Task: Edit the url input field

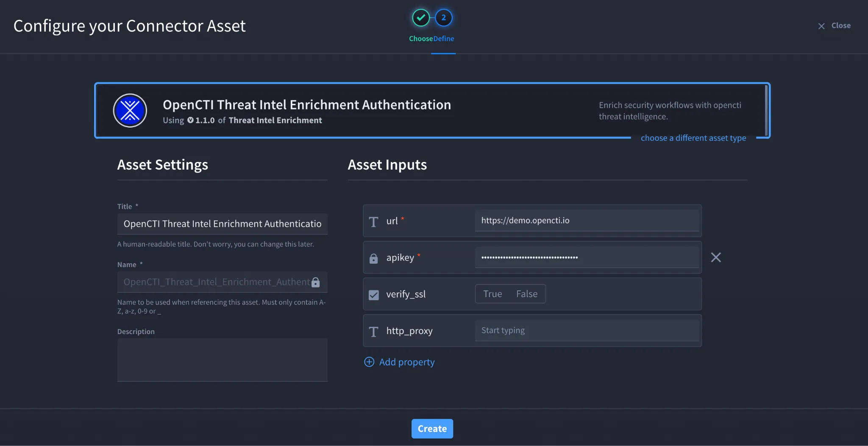Action: (587, 220)
